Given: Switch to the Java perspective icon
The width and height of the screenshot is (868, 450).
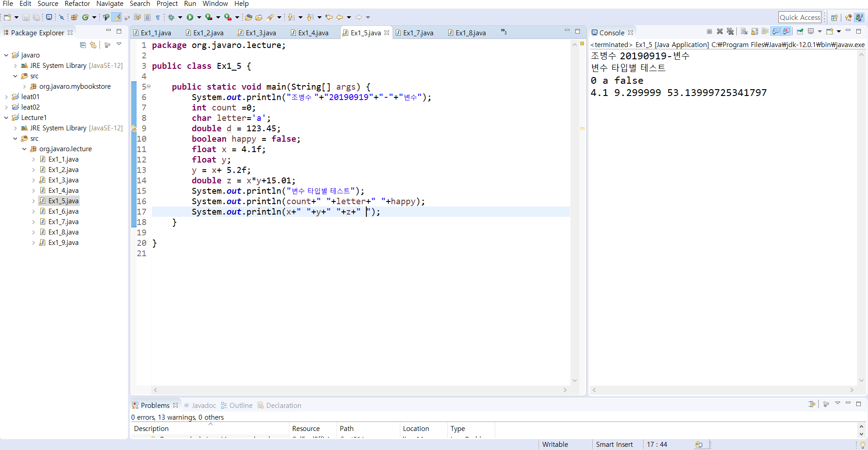Looking at the screenshot, I should pyautogui.click(x=859, y=17).
